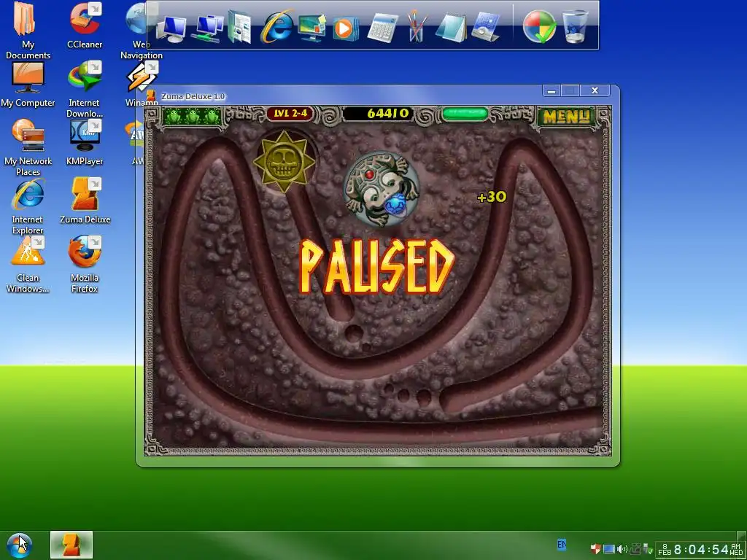Click the Windows security shield dock icon
The width and height of the screenshot is (747, 560).
[x=539, y=27]
